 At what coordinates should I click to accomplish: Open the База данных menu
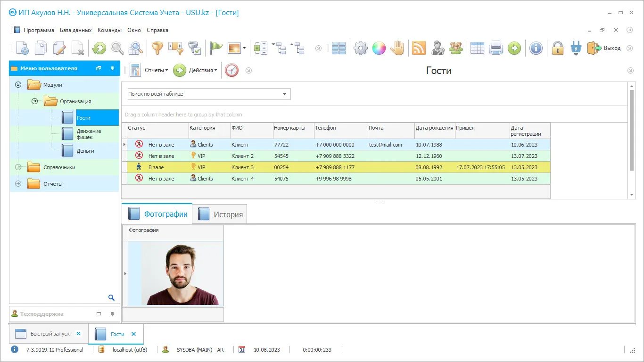tap(75, 30)
